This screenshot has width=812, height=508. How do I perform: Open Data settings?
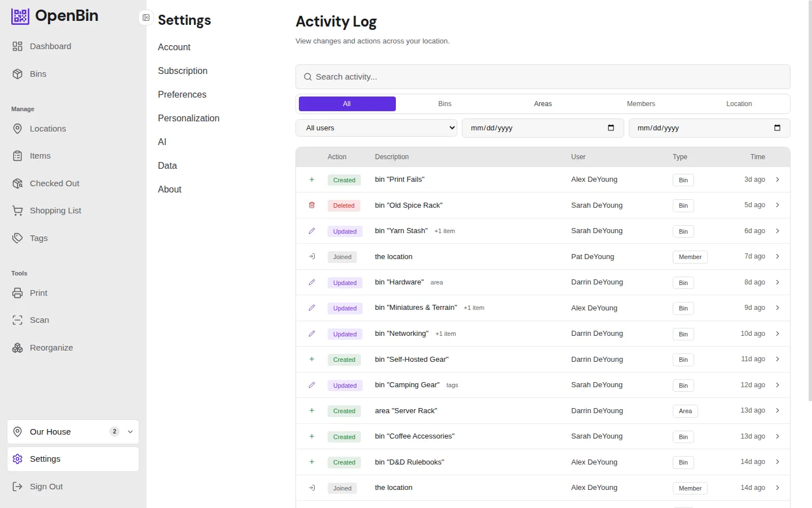[x=167, y=165]
